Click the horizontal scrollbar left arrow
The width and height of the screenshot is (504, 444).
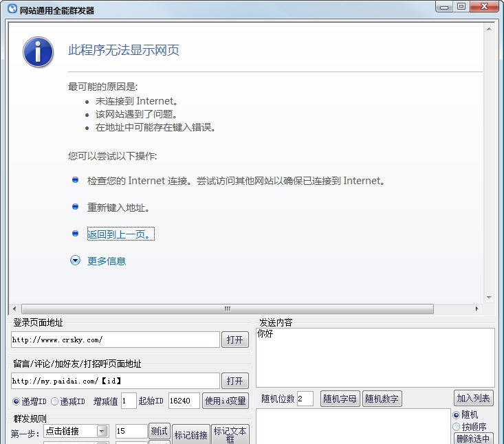(14, 309)
